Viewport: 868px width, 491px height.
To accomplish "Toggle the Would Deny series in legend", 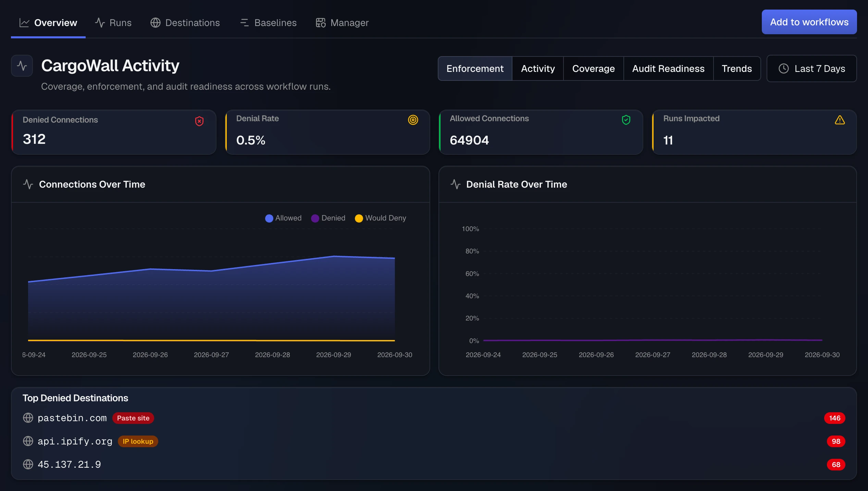I will (381, 218).
